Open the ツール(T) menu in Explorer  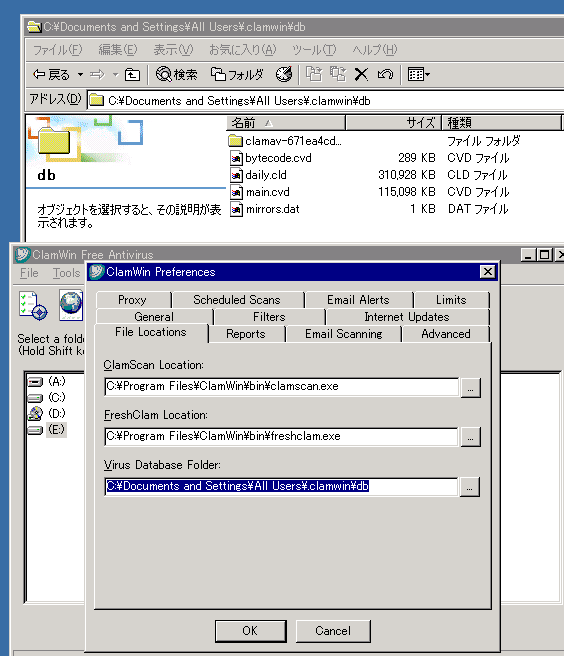314,50
